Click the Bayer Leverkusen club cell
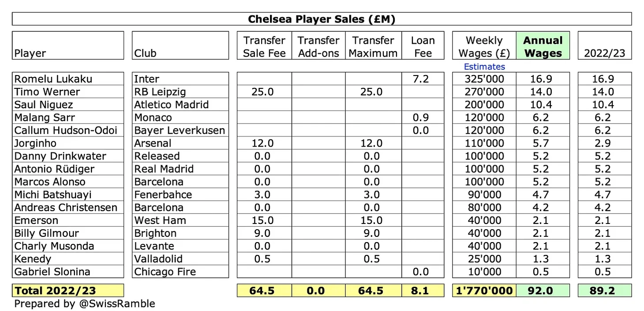 coord(180,130)
